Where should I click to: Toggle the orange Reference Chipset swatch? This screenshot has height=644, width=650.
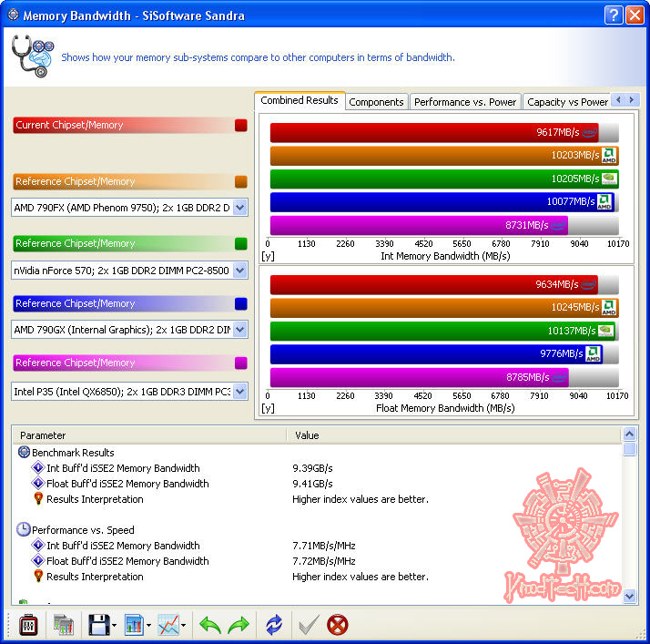241,181
